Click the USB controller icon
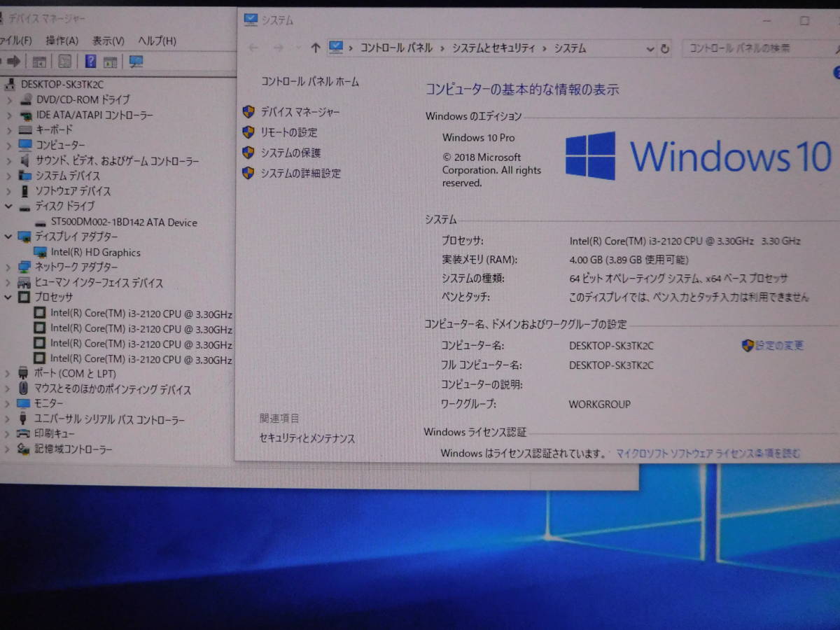The width and height of the screenshot is (840, 630). pos(24,419)
